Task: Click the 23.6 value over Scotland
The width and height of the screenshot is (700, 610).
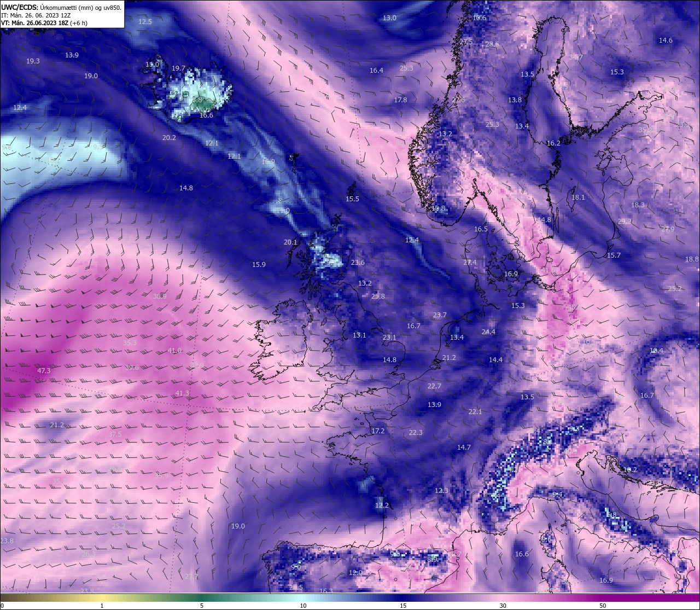Action: tap(358, 263)
